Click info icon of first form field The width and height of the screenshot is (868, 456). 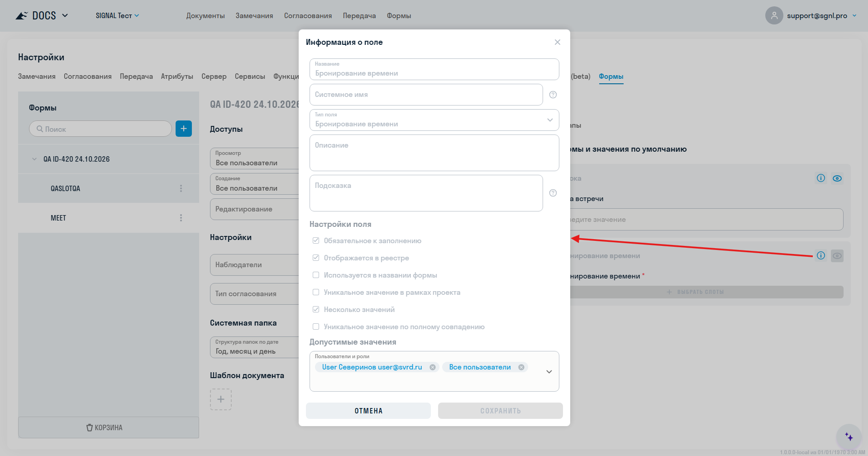point(821,178)
